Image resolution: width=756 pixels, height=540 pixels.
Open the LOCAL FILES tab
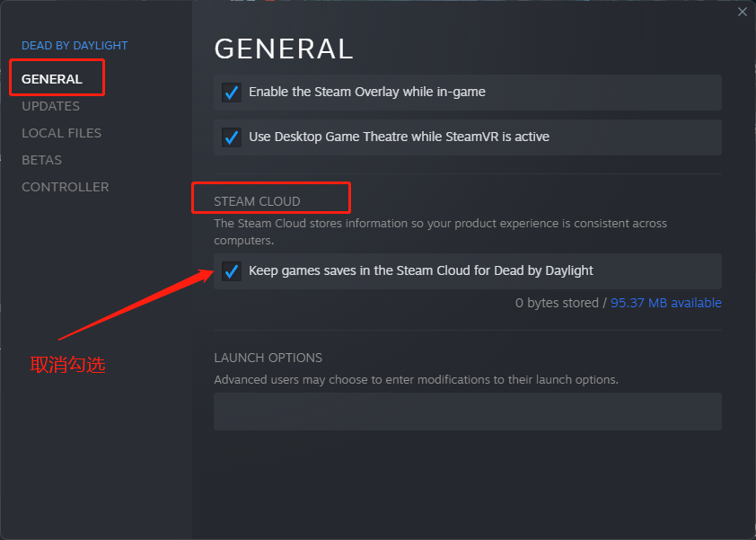click(x=61, y=133)
